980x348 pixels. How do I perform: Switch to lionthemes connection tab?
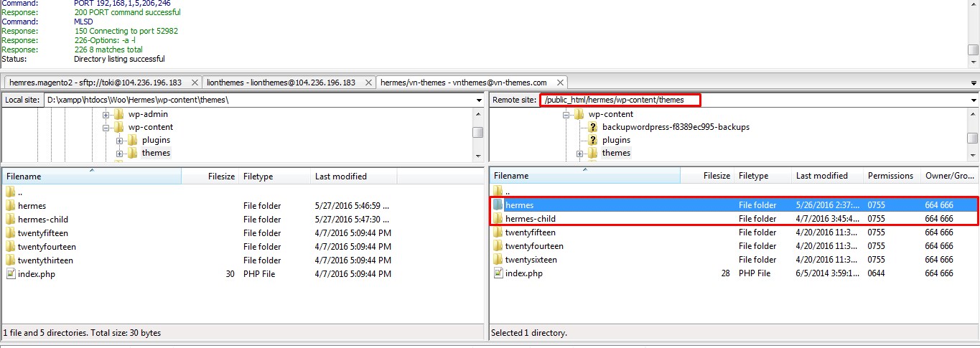click(x=287, y=83)
